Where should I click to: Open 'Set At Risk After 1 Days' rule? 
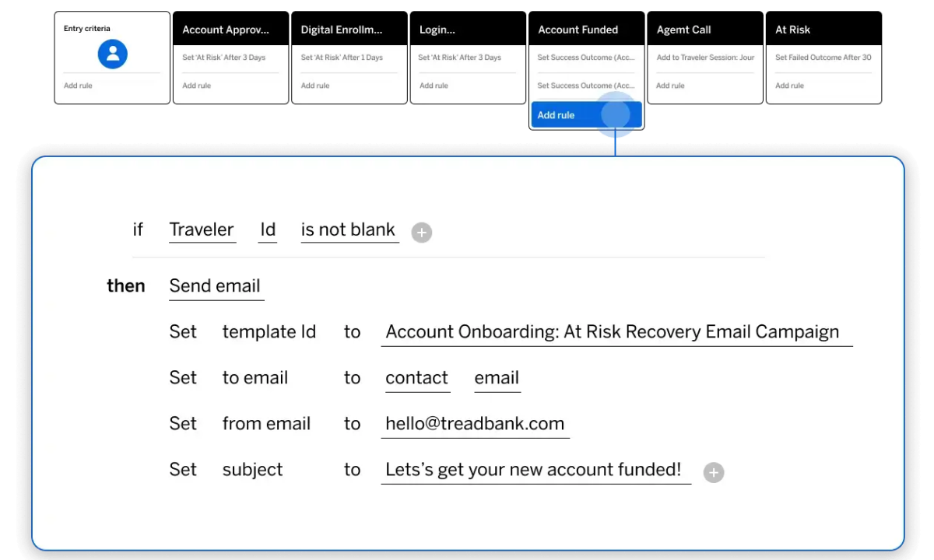click(x=342, y=58)
